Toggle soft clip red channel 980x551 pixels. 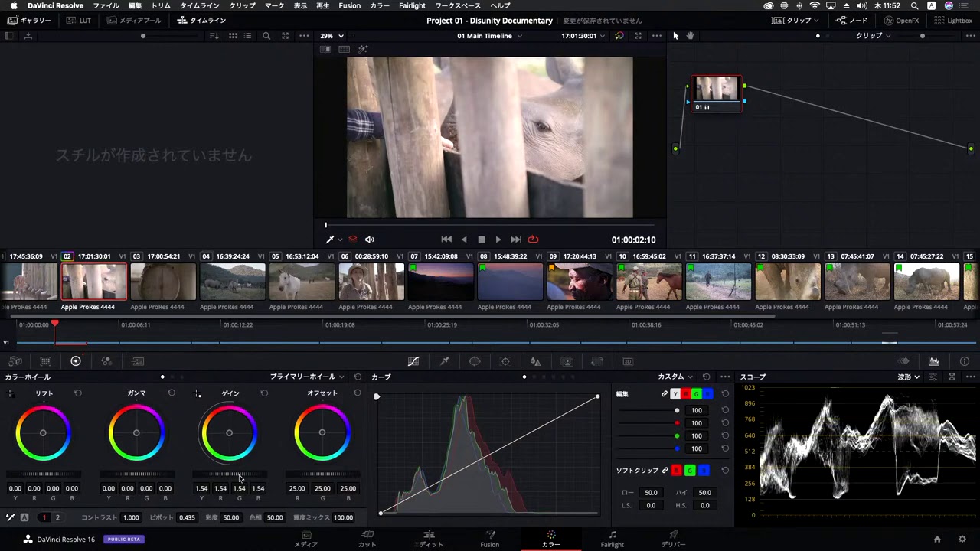point(676,471)
